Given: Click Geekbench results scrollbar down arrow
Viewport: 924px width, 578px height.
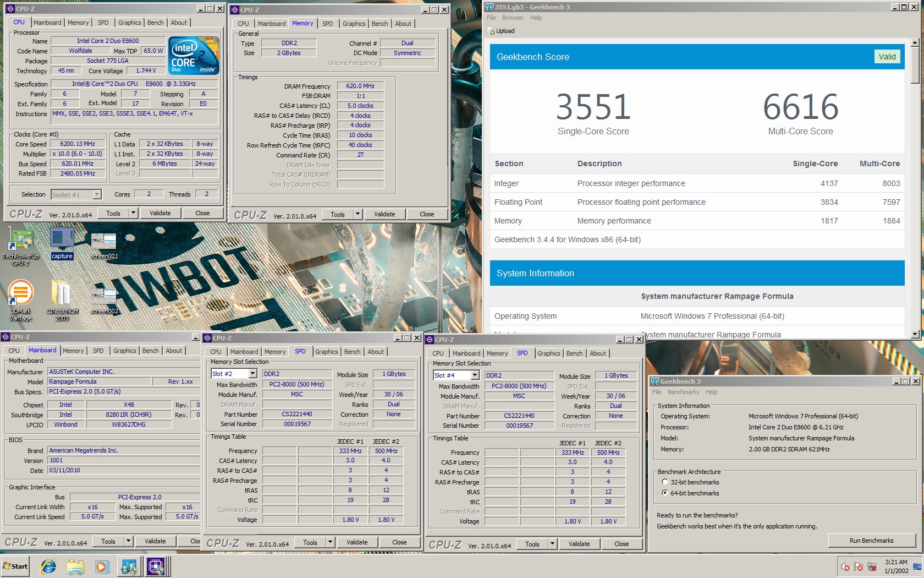Looking at the screenshot, I should click(915, 334).
